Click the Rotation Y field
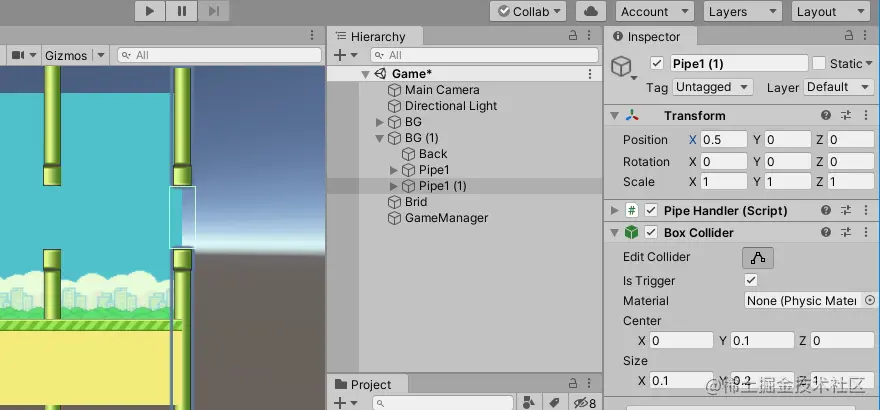 pos(787,162)
